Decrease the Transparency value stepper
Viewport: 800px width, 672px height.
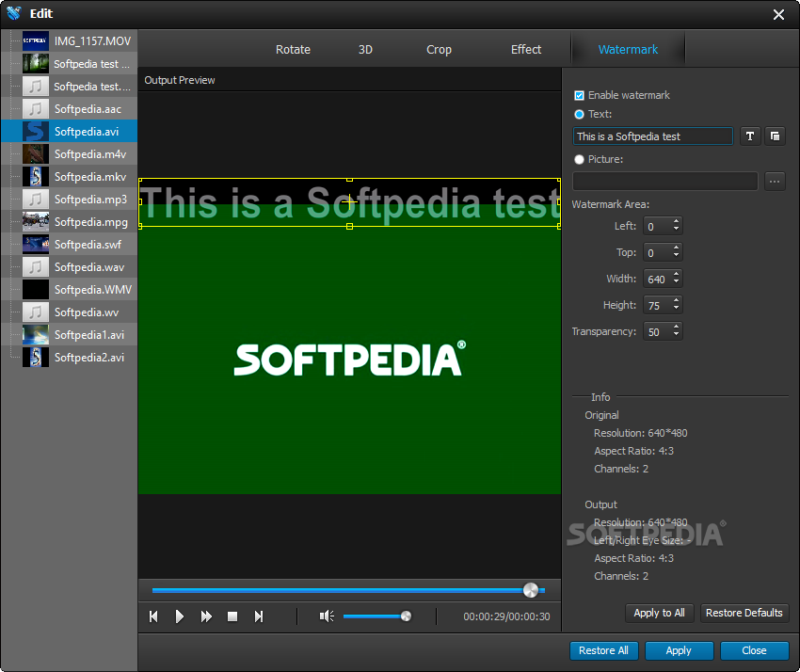[x=676, y=335]
